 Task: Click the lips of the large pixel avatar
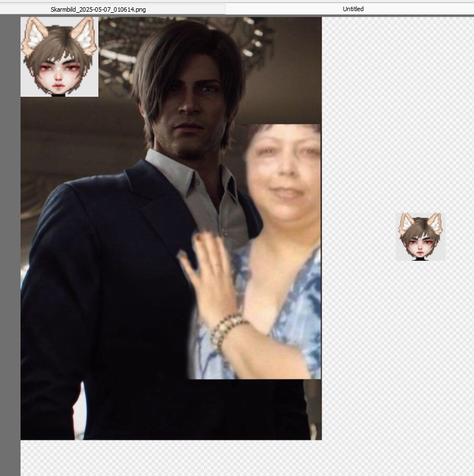point(59,86)
